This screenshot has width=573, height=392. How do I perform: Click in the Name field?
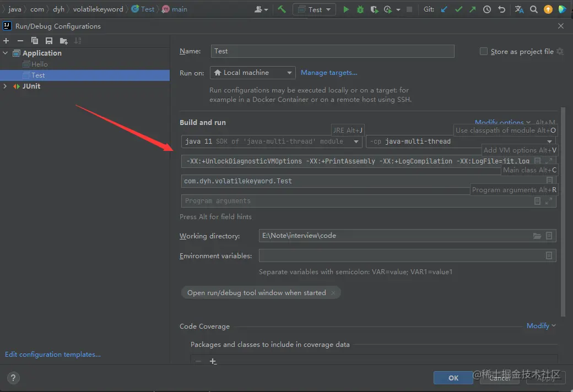(x=333, y=51)
